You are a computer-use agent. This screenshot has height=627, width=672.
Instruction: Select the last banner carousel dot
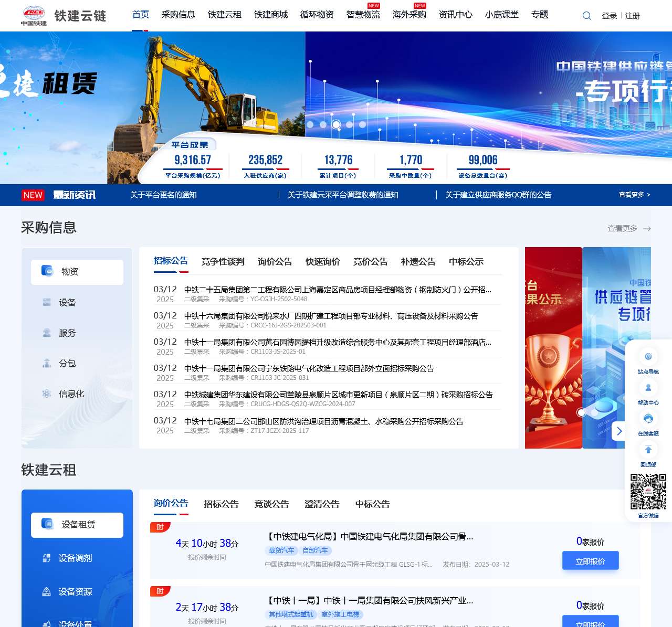tap(363, 125)
